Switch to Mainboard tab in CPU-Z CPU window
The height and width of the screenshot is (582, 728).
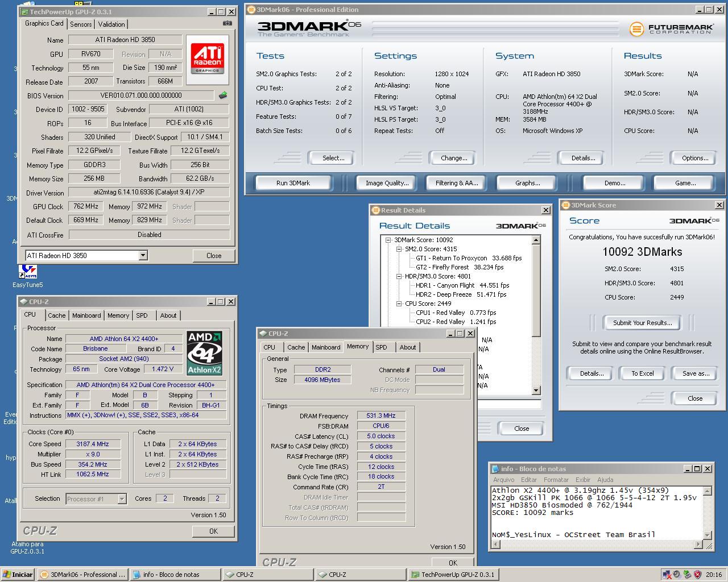(x=86, y=315)
